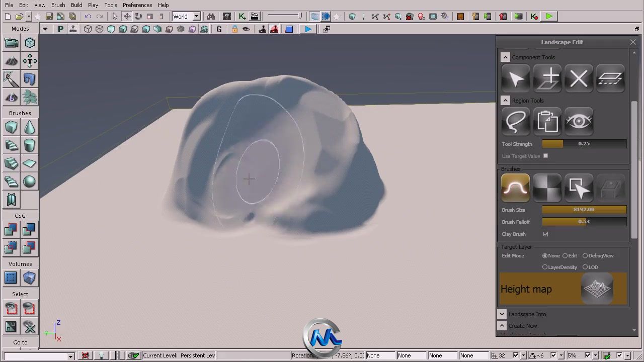Select the Region Copy/Paste clipboard tool
This screenshot has height=362, width=644.
tap(547, 122)
